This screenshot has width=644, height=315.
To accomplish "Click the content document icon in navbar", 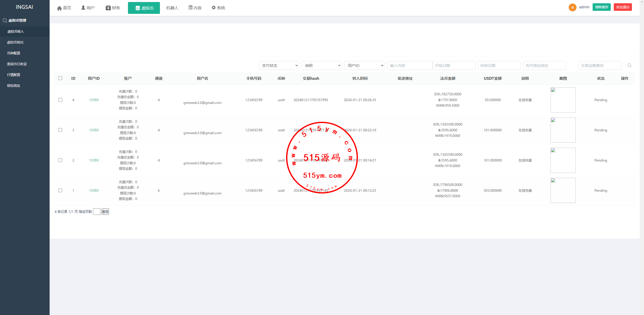I will [190, 8].
